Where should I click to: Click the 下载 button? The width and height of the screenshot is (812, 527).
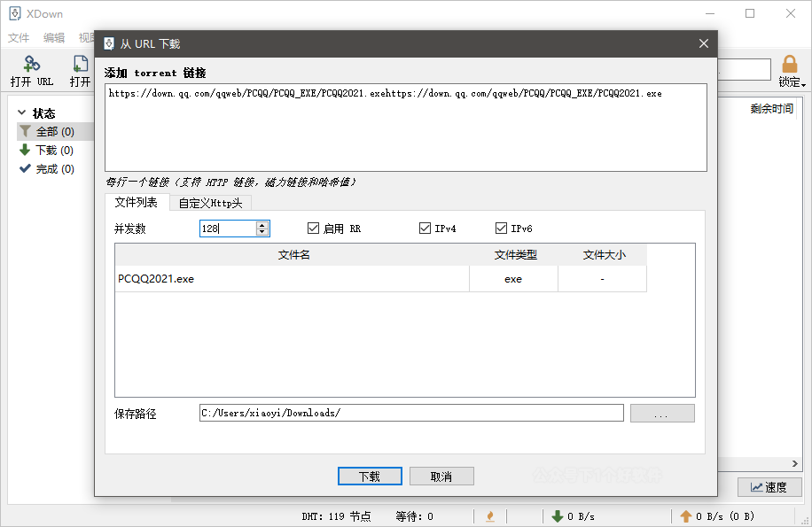tap(370, 476)
